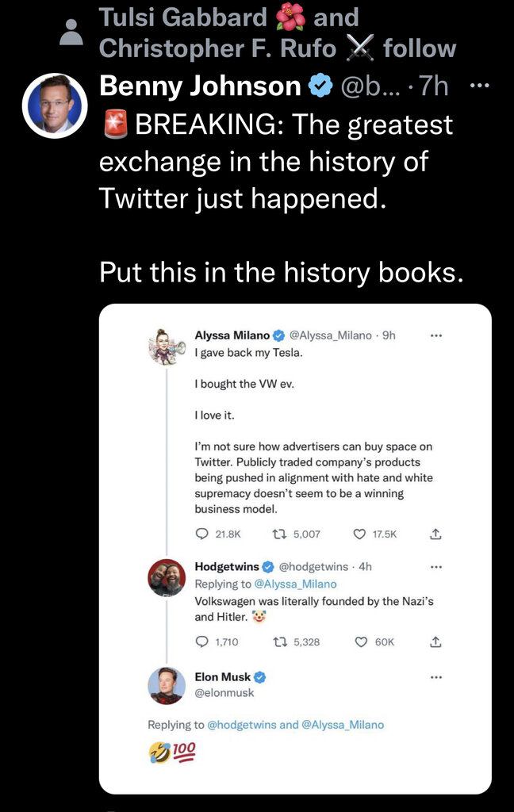The width and height of the screenshot is (514, 812).
Task: Open the Hodgetwins profile photo
Action: click(x=167, y=577)
